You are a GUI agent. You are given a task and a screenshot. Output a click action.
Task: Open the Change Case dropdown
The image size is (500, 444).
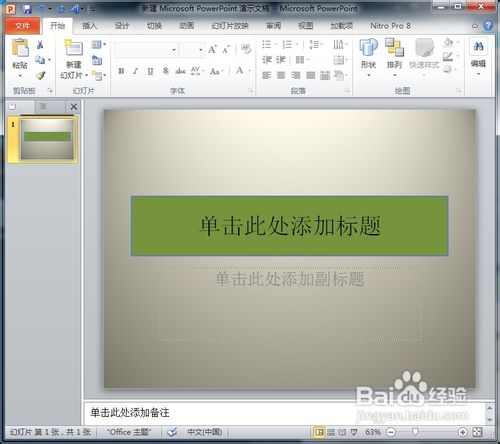pyautogui.click(x=216, y=71)
